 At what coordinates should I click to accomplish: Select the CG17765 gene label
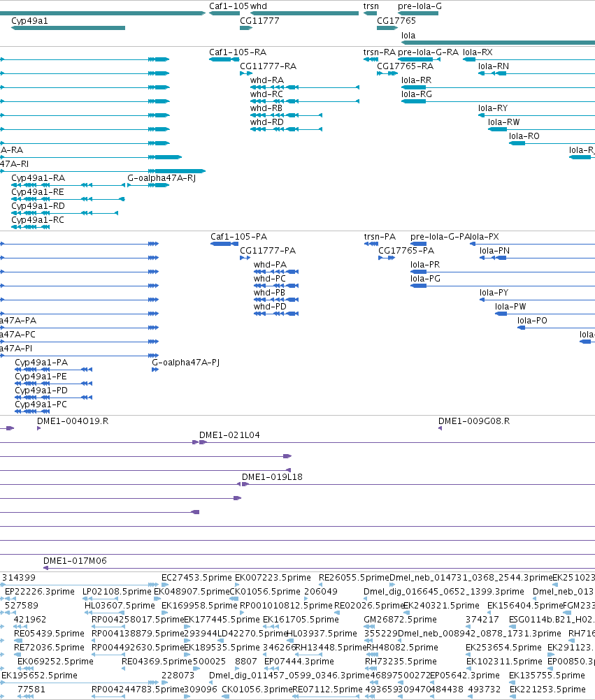tap(396, 21)
